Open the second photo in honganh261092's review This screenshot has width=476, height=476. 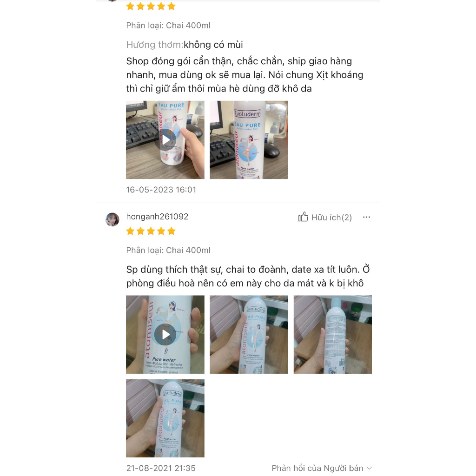(x=249, y=335)
